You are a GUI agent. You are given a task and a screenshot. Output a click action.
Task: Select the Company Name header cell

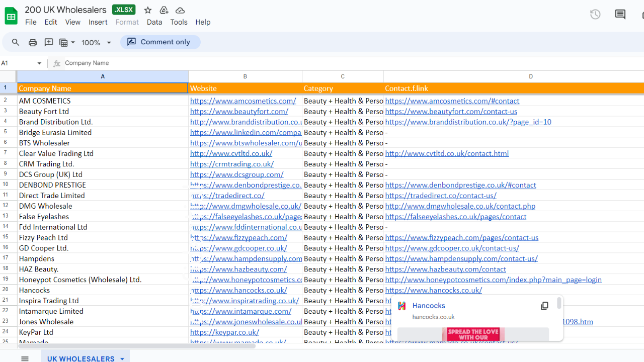pyautogui.click(x=103, y=88)
